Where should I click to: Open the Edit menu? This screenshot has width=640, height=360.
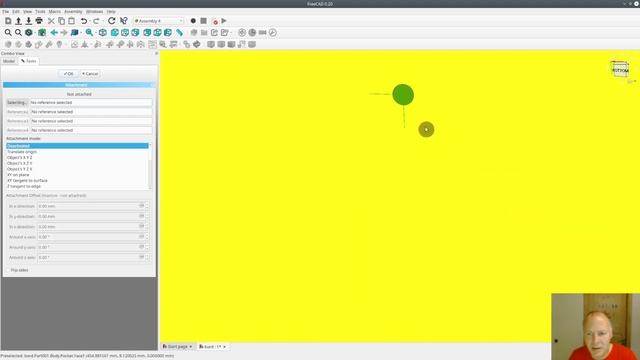(x=16, y=11)
